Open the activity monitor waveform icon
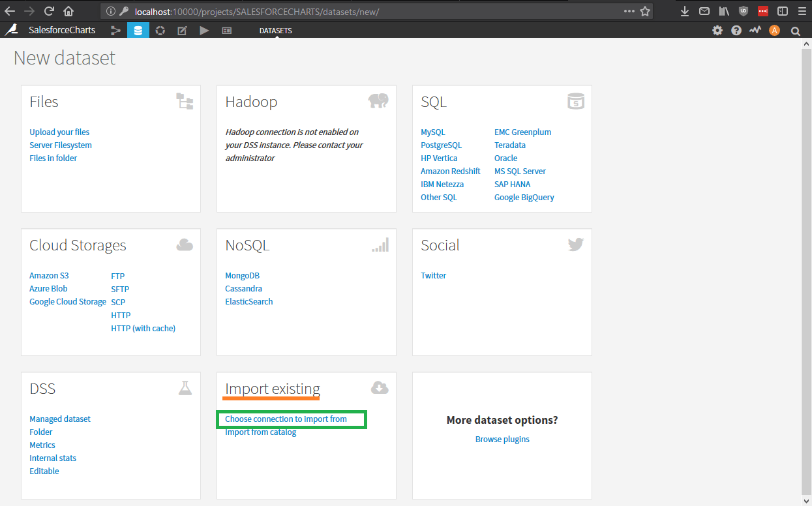This screenshot has height=506, width=812. click(755, 30)
